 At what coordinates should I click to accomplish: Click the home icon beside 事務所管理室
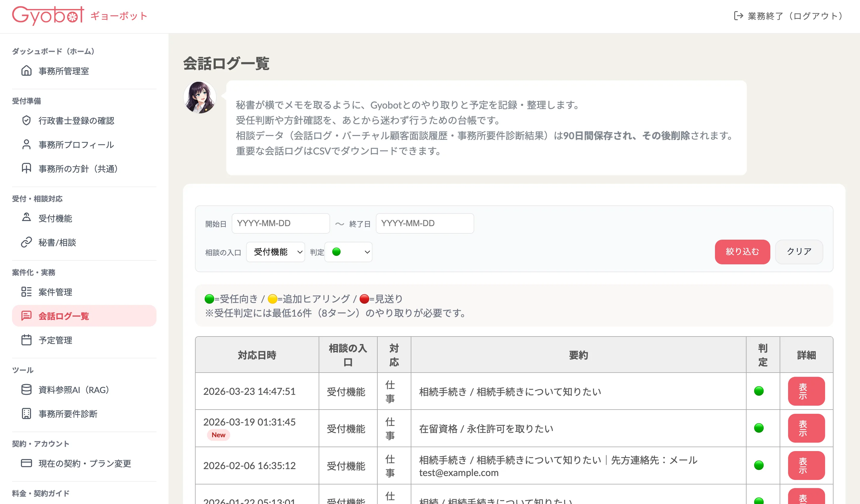(x=26, y=71)
